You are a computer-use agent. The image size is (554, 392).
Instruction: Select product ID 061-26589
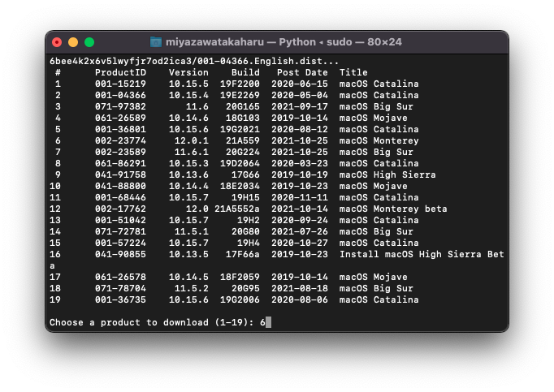[120, 118]
